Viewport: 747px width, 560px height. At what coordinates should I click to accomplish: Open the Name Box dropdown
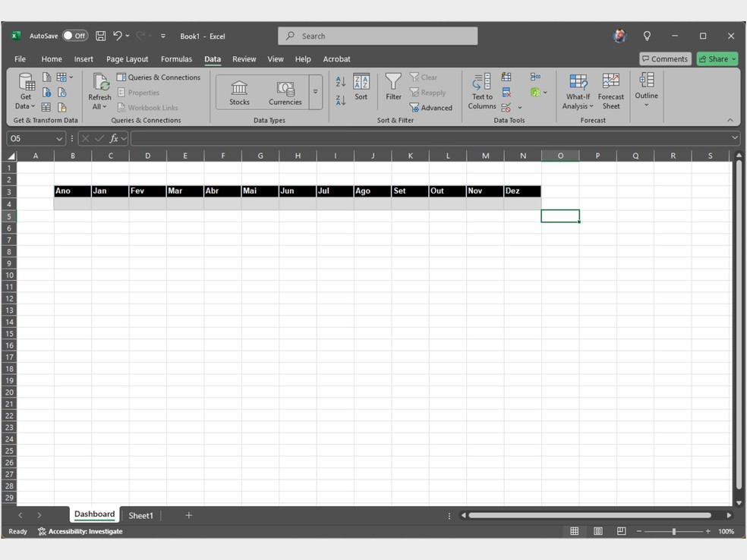coord(59,139)
